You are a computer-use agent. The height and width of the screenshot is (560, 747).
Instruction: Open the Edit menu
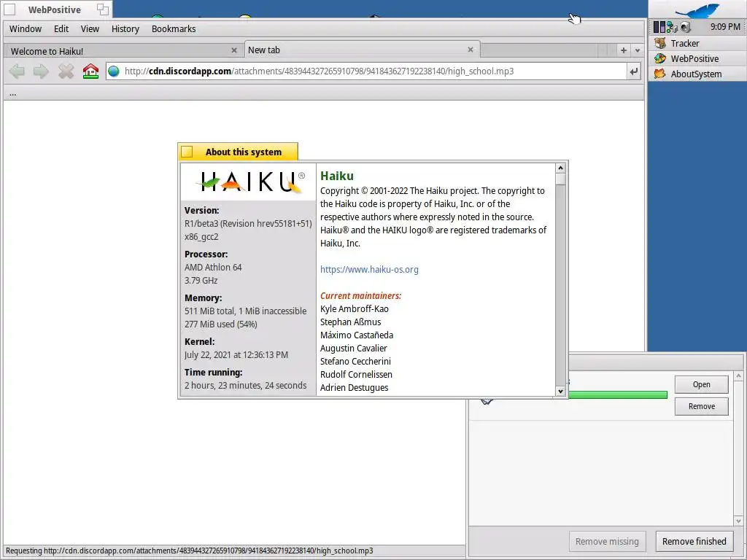pyautogui.click(x=61, y=29)
